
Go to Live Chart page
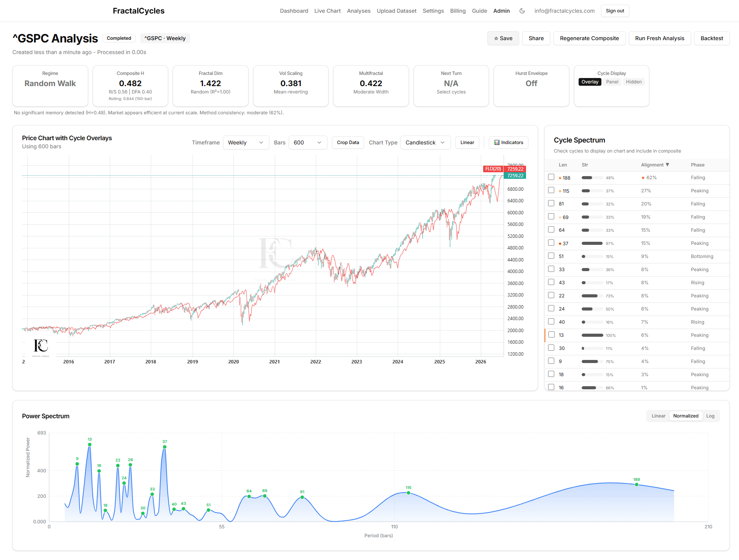(327, 11)
